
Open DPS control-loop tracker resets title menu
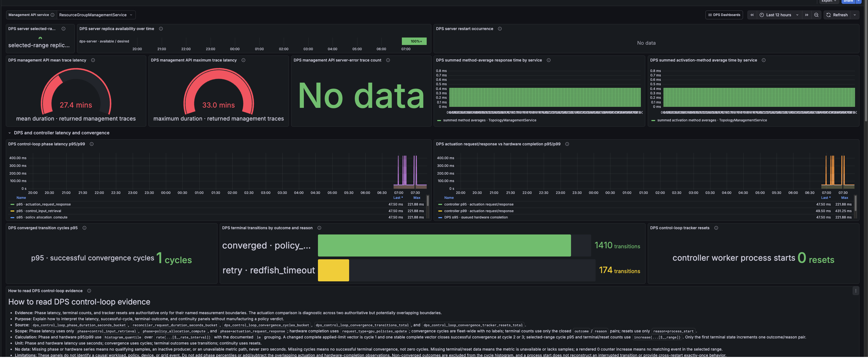tap(680, 228)
